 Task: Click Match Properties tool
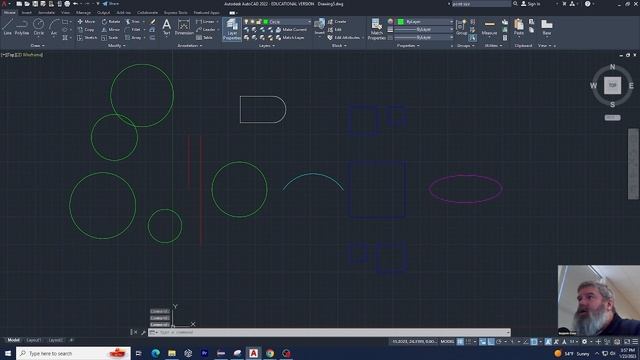376,29
